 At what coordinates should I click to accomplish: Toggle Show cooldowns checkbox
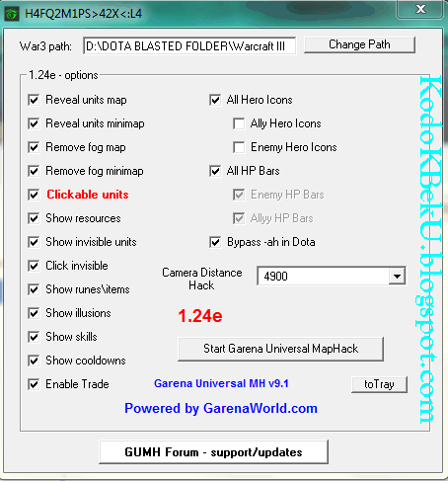[x=34, y=361]
